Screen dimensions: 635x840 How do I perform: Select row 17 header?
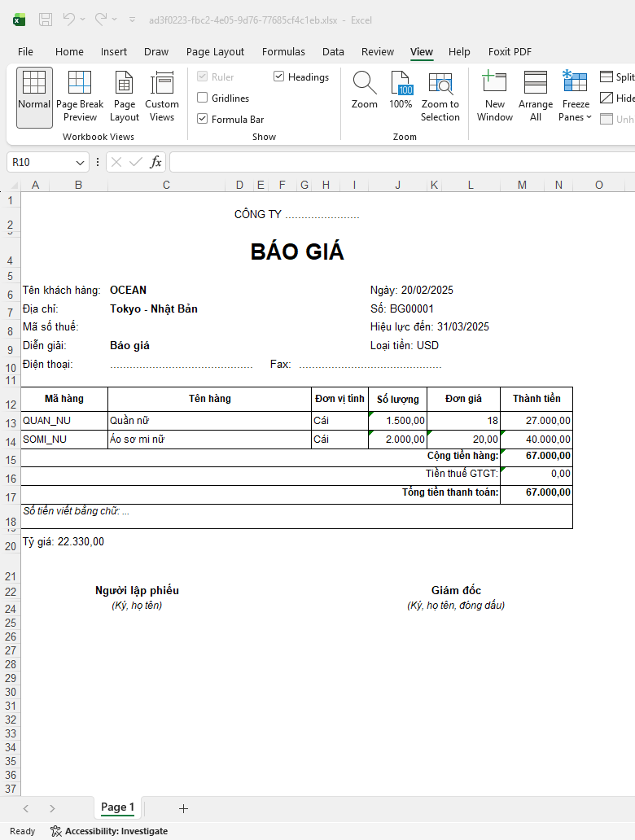point(11,497)
